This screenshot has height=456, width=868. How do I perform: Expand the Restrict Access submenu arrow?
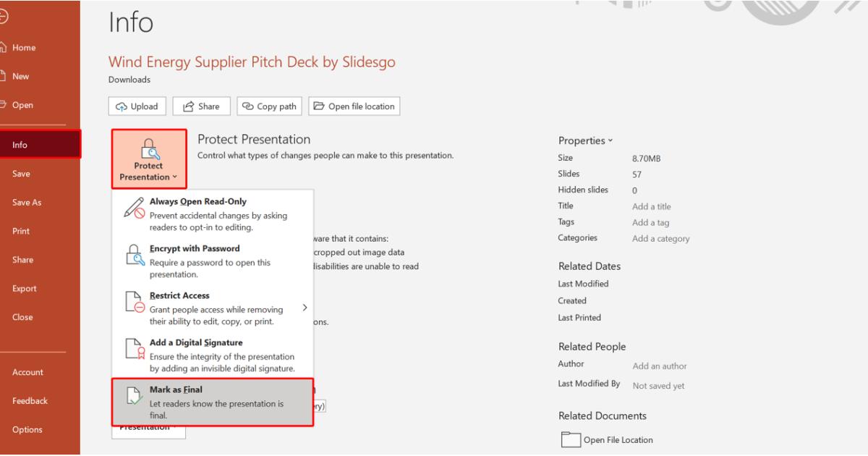point(305,308)
